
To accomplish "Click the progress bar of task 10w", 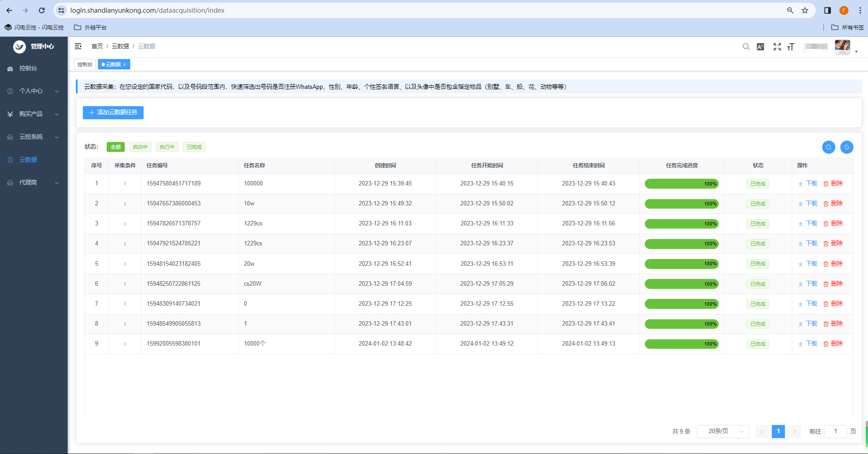I will pos(681,204).
